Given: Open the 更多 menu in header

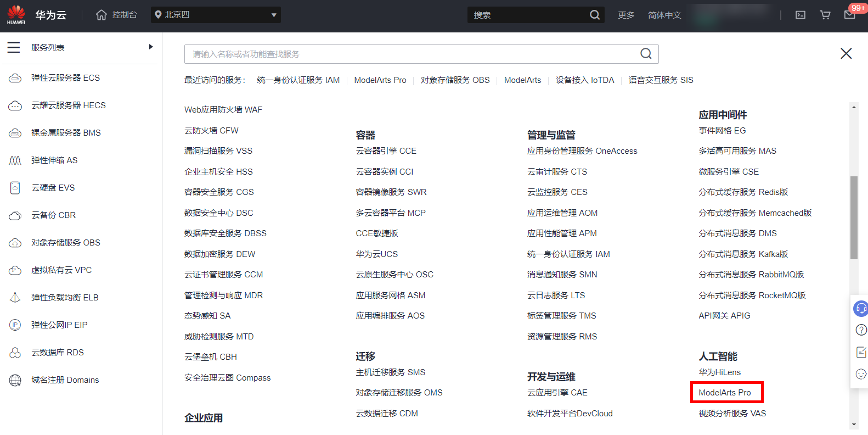Looking at the screenshot, I should pyautogui.click(x=625, y=15).
